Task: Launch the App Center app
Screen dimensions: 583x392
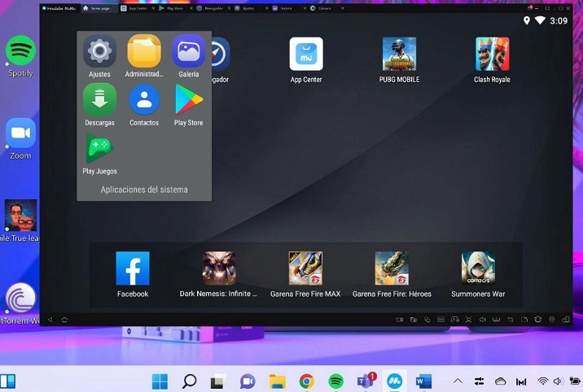Action: [x=306, y=59]
